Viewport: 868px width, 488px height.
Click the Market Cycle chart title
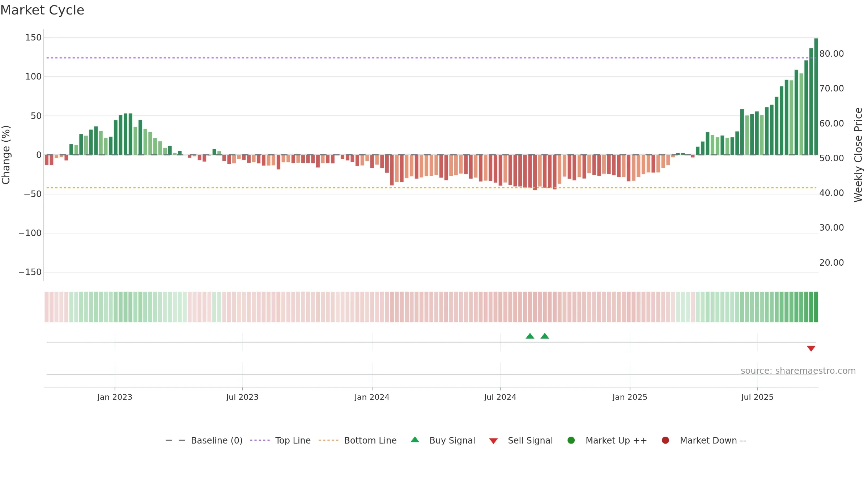coord(42,10)
